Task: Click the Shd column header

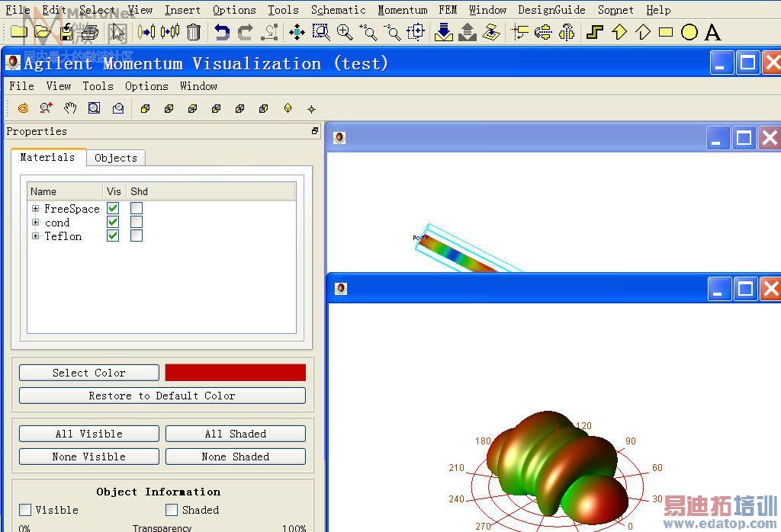Action: point(139,191)
